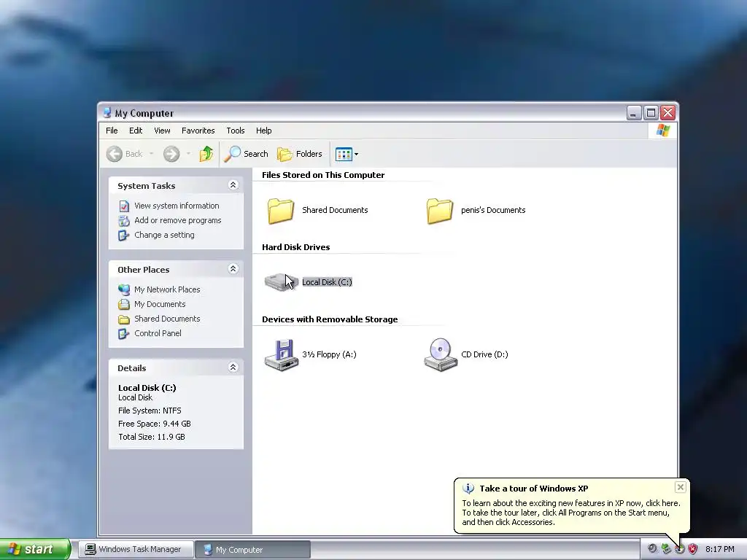Open the Views dropdown arrow
The image size is (747, 560).
[356, 155]
